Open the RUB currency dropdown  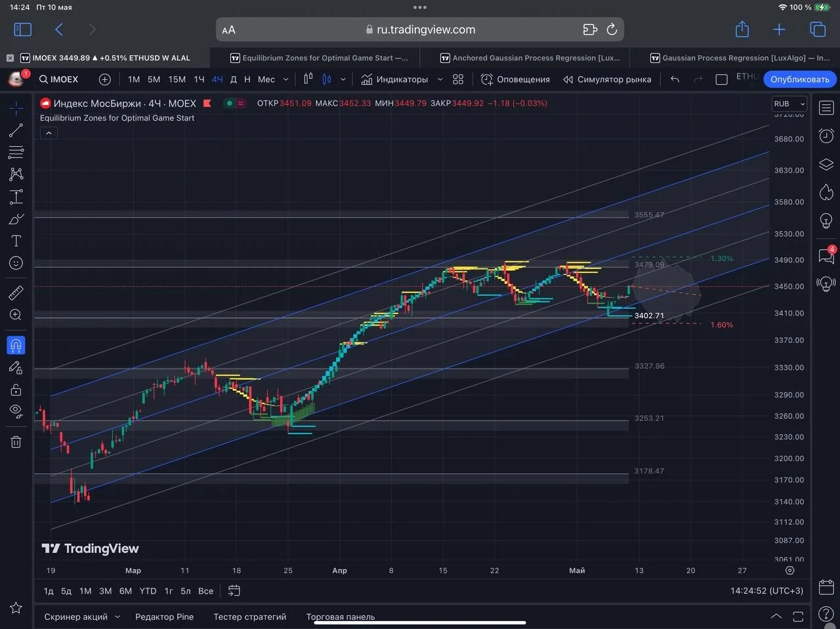click(789, 104)
